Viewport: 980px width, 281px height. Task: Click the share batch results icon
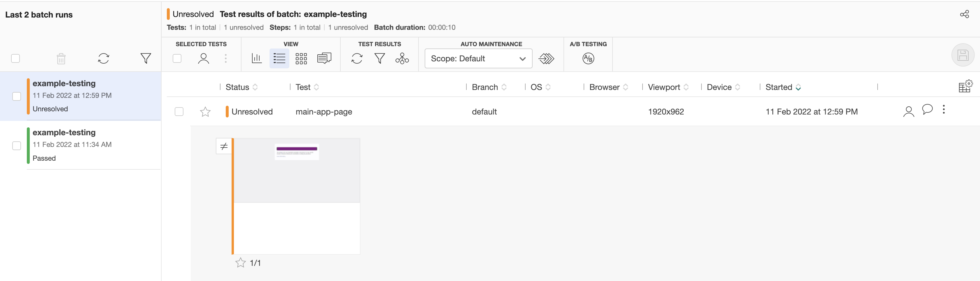[964, 15]
